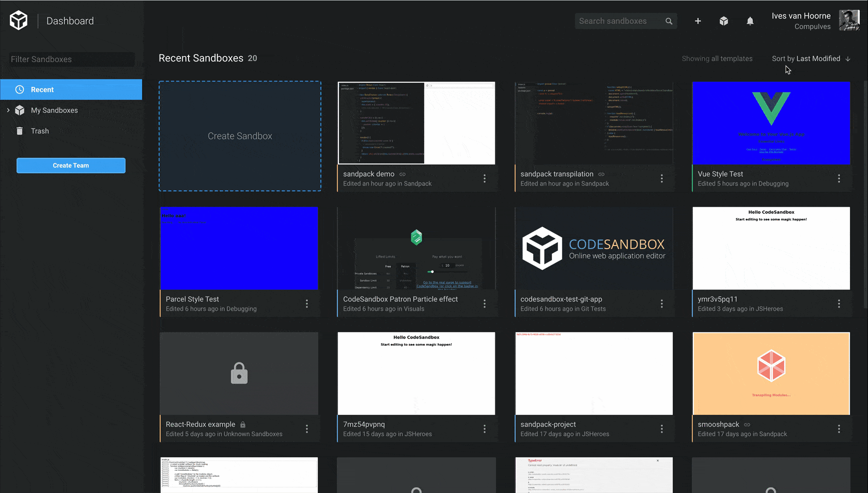
Task: Open notifications via the bell icon
Action: coord(750,21)
